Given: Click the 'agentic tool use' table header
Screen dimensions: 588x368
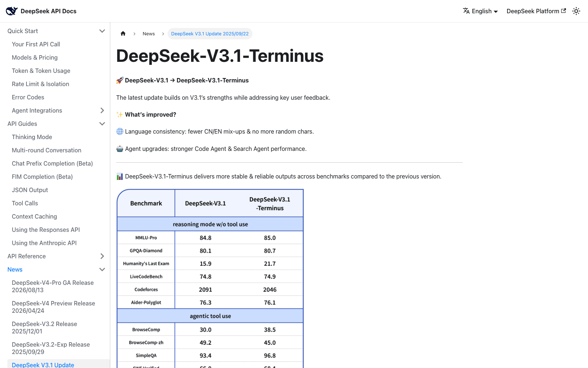Looking at the screenshot, I should 210,316.
